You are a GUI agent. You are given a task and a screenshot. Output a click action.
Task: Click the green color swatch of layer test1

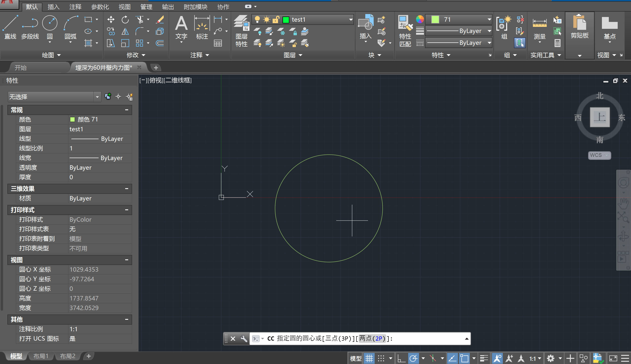pos(285,19)
